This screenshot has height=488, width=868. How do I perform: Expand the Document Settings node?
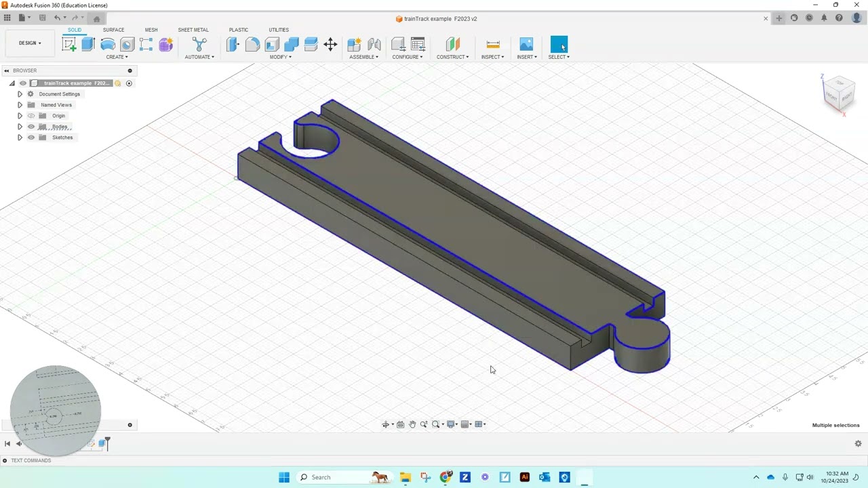tap(20, 94)
